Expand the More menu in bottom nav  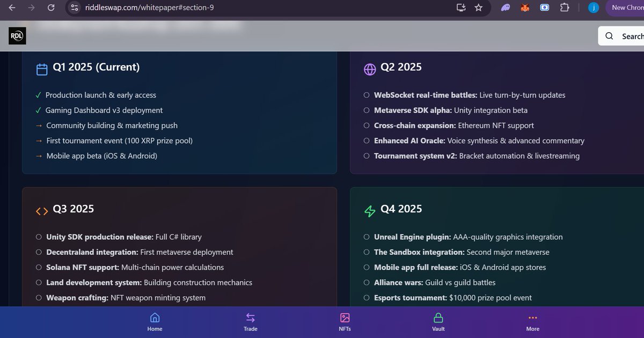[x=533, y=322]
